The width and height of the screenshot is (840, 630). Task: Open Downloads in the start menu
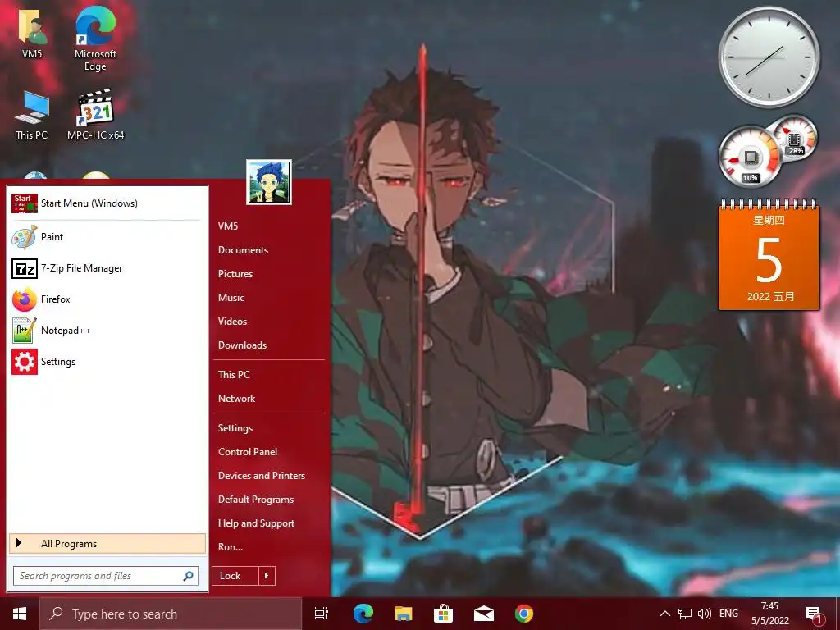pos(242,345)
